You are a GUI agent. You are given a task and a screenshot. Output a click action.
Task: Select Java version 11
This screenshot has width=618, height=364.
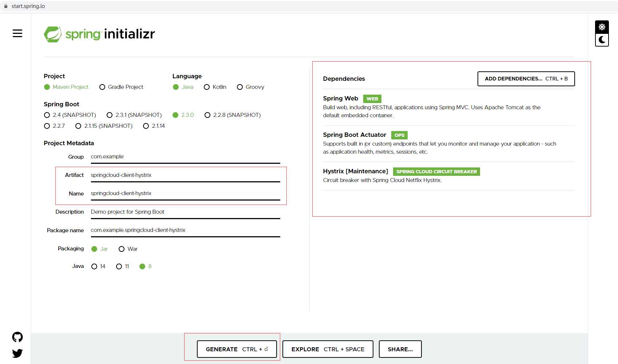[122, 266]
